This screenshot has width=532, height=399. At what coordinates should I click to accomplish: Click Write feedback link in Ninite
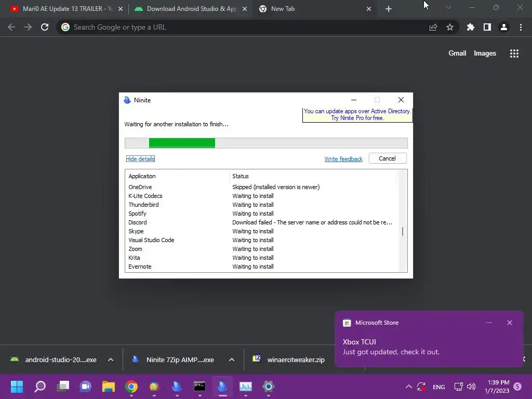343,159
